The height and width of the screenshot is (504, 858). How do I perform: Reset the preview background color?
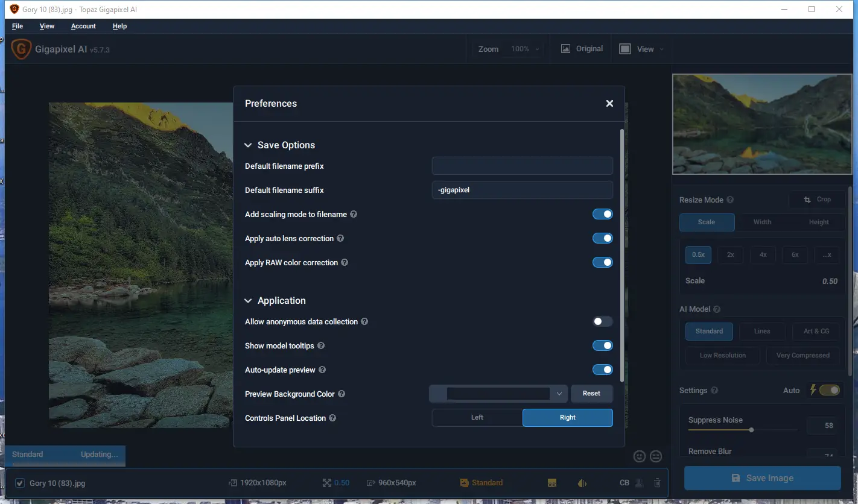coord(591,394)
